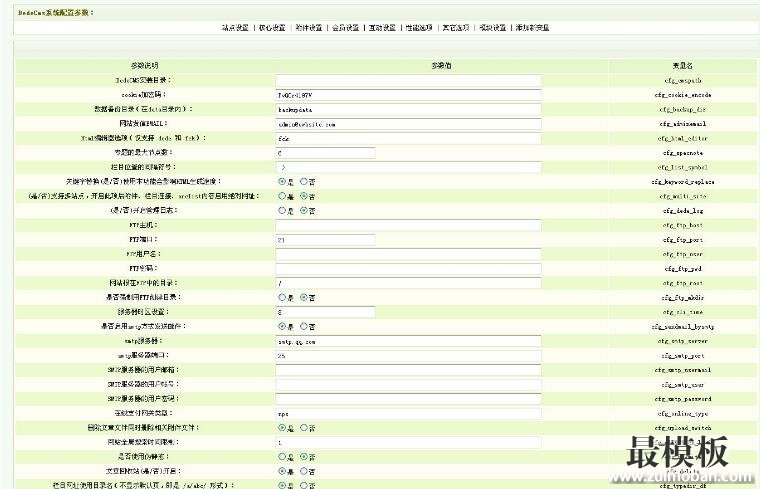760x489 pixels.
Task: Focus the FTP用户名 (cfg_ftp_user) input
Action: pyautogui.click(x=408, y=254)
